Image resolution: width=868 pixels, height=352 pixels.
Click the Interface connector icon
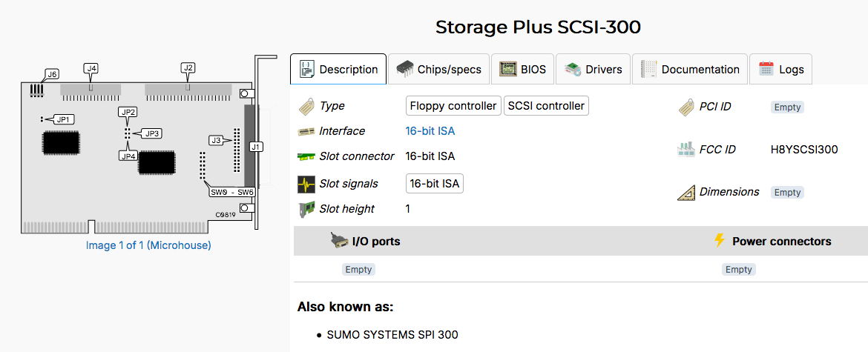pyautogui.click(x=306, y=132)
